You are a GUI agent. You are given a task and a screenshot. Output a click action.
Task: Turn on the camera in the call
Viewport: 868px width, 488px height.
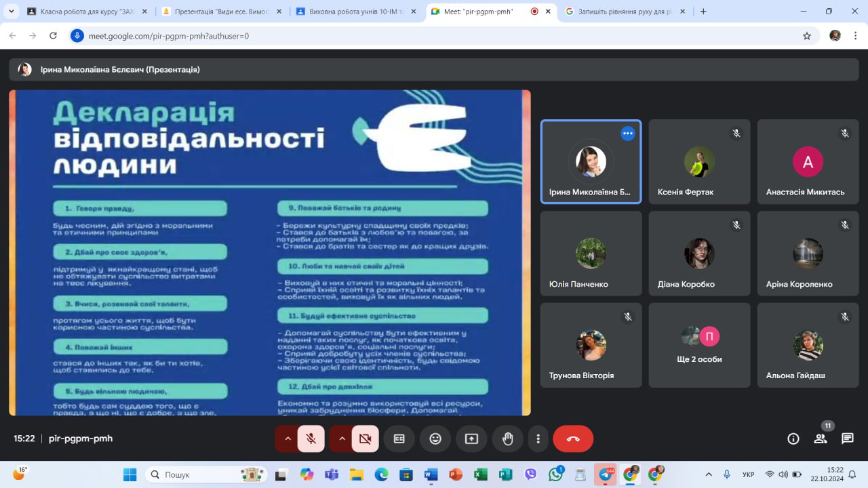tap(365, 439)
